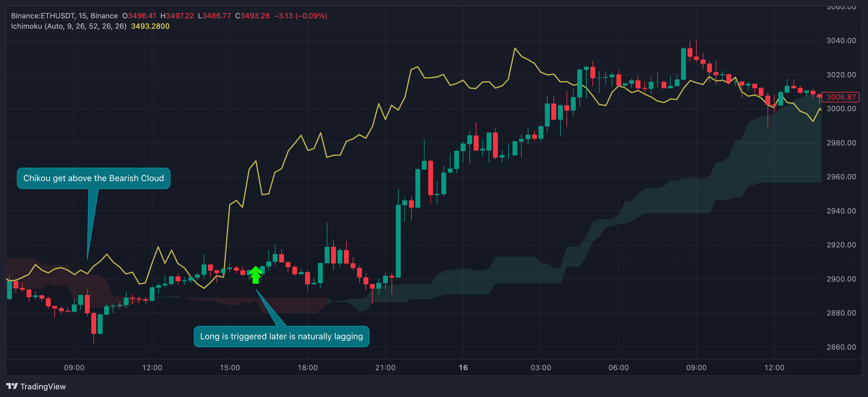
Task: Click the Binance:ETHUSDT symbol legend title
Action: click(64, 16)
